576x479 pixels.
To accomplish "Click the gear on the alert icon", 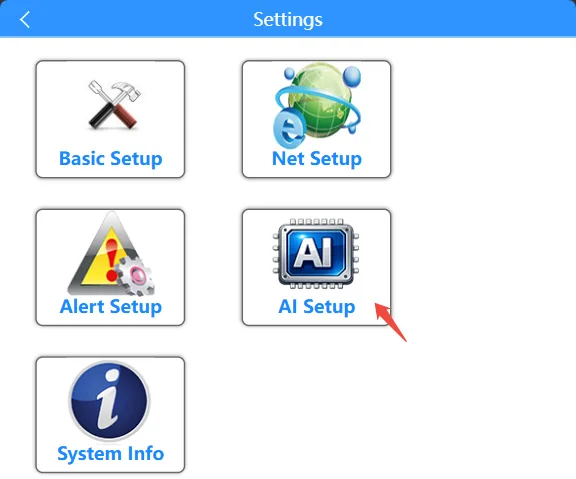I will pos(135,276).
